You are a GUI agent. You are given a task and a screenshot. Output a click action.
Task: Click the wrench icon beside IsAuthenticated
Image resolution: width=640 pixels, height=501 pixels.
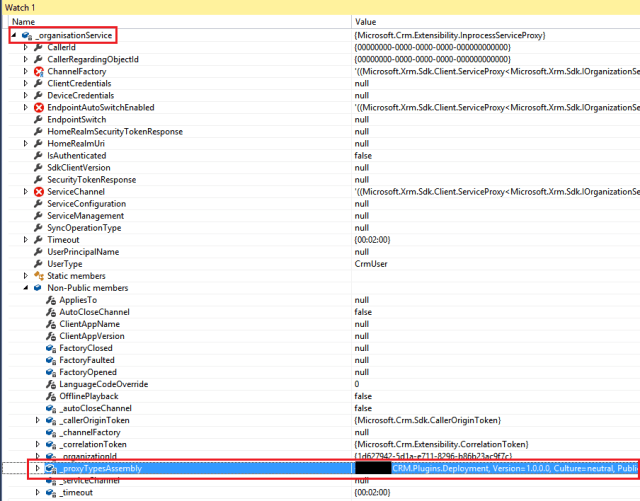point(38,155)
